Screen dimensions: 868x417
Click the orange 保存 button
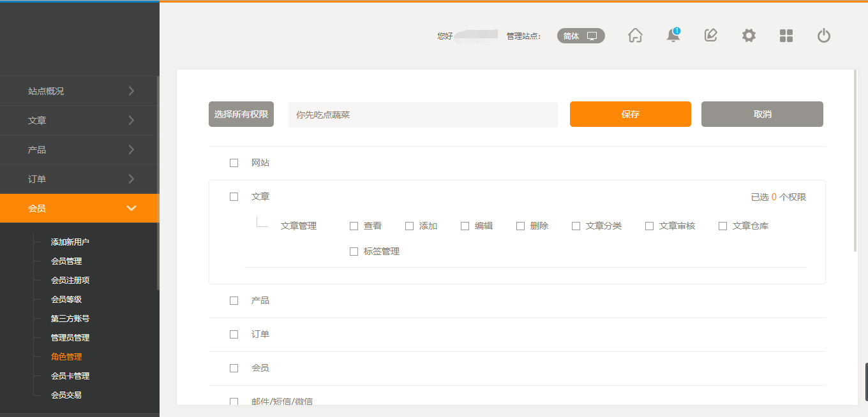tap(630, 114)
